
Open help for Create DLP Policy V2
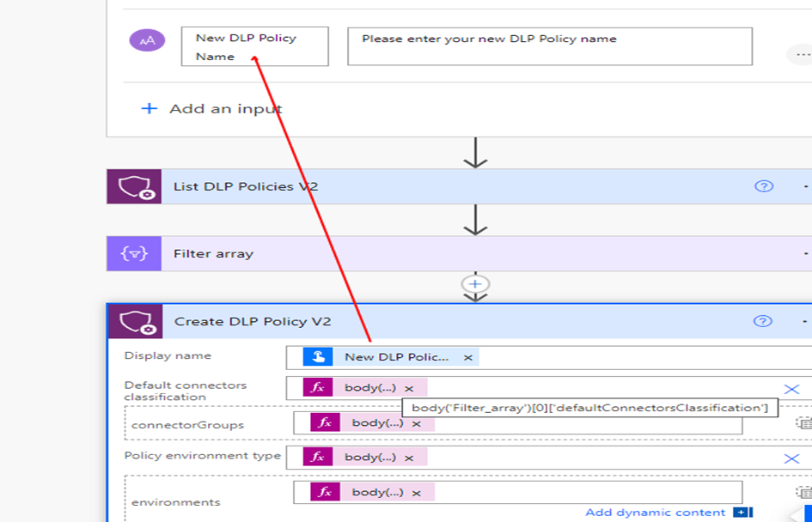point(762,322)
